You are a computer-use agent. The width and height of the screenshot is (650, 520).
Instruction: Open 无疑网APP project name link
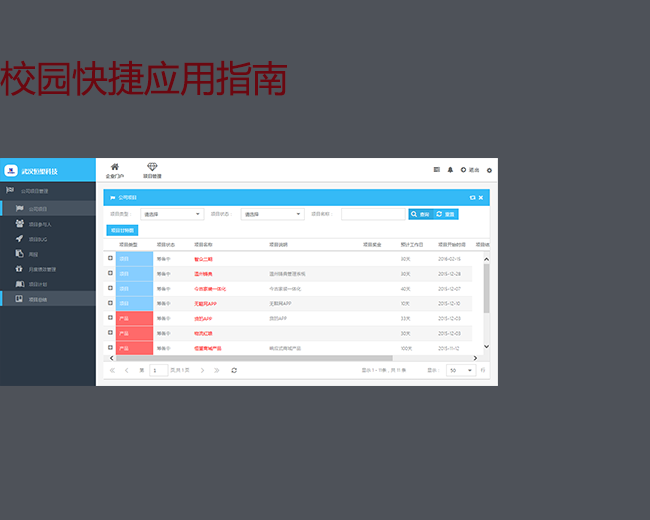205,304
